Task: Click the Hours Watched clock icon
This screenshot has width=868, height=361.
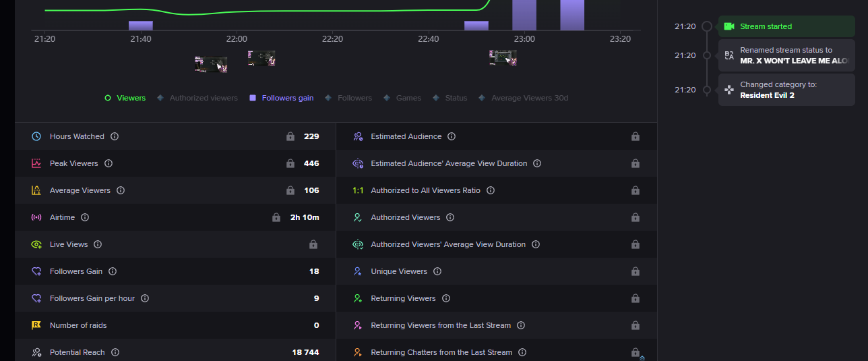Action: tap(36, 136)
